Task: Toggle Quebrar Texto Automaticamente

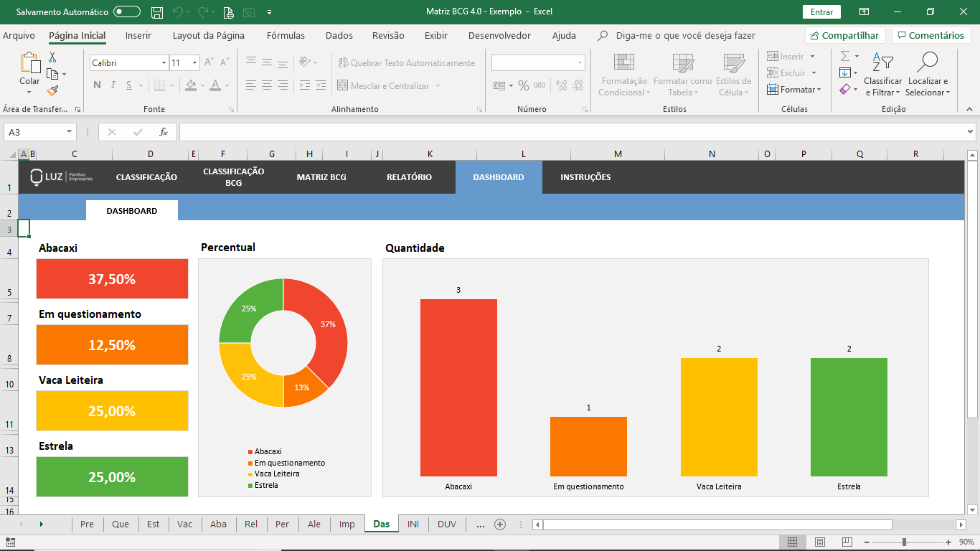Action: pyautogui.click(x=407, y=63)
